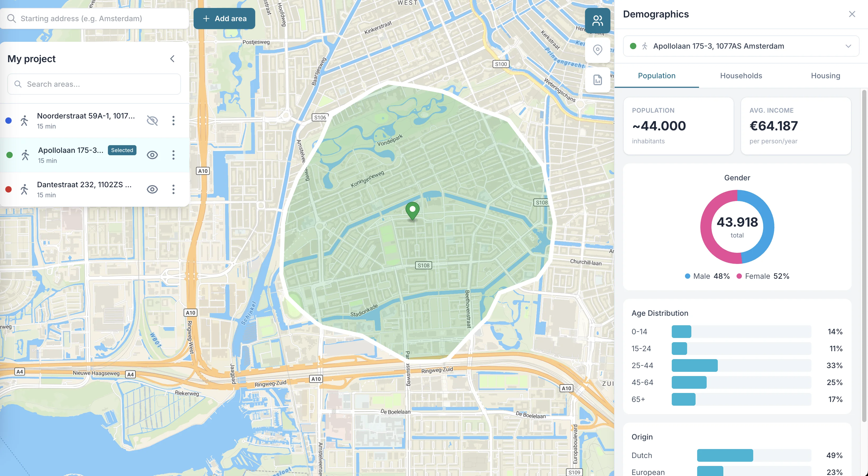Hide the Dantestraat 232 area via its eye icon

point(152,189)
